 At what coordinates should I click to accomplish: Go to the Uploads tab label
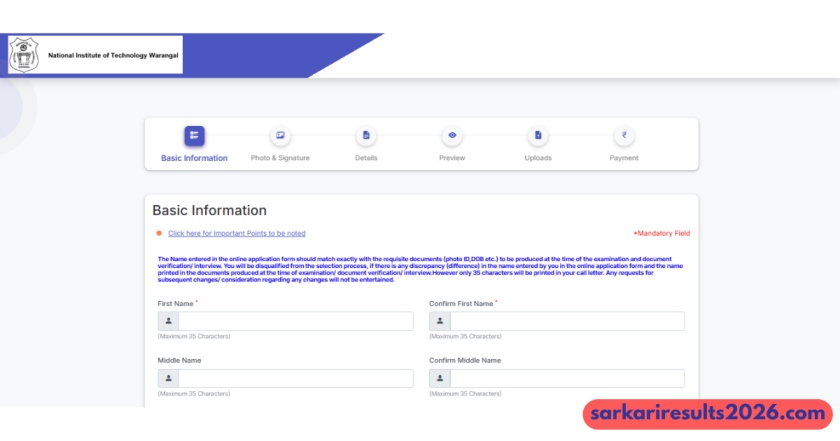click(x=538, y=158)
